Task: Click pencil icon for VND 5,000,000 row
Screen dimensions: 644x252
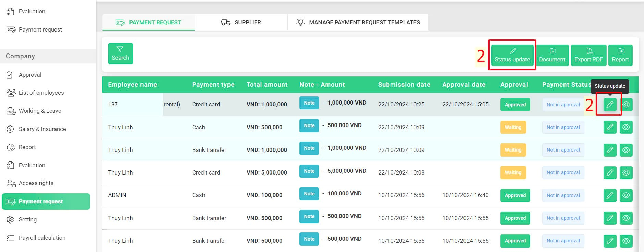Action: click(x=610, y=172)
